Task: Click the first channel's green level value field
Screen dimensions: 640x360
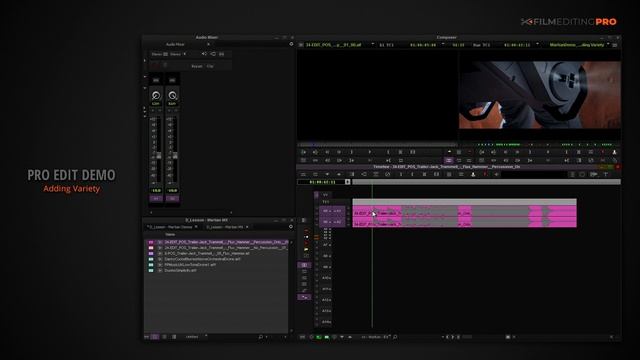Action: pyautogui.click(x=156, y=190)
